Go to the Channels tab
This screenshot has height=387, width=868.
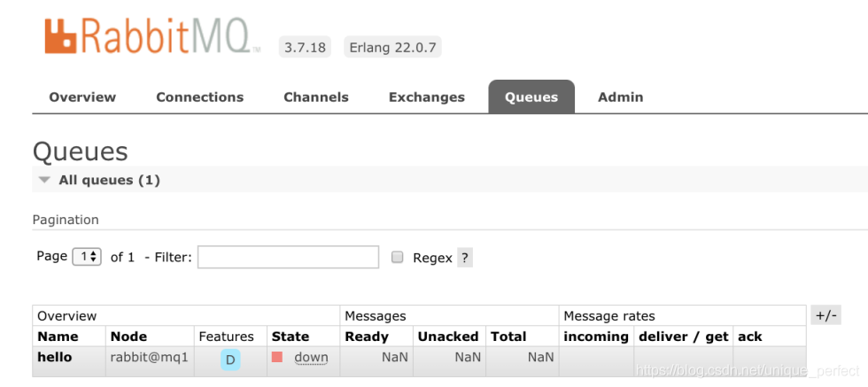(x=316, y=97)
